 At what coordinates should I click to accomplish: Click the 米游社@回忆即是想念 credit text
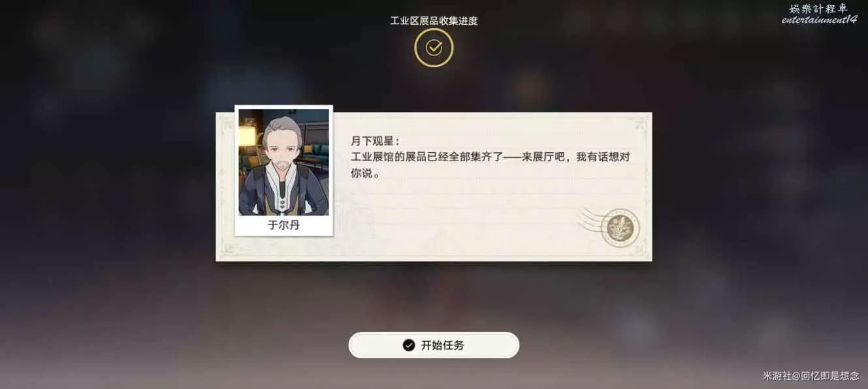coord(811,376)
